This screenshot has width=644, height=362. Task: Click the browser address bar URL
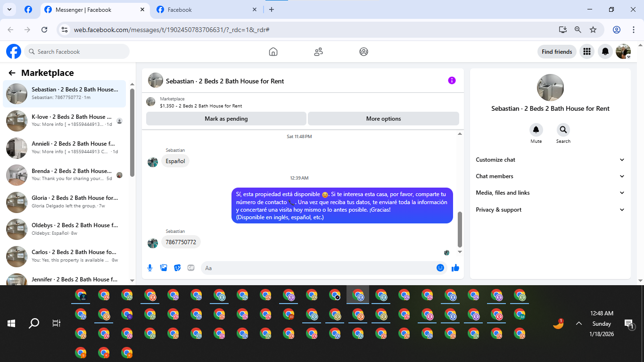point(172,30)
